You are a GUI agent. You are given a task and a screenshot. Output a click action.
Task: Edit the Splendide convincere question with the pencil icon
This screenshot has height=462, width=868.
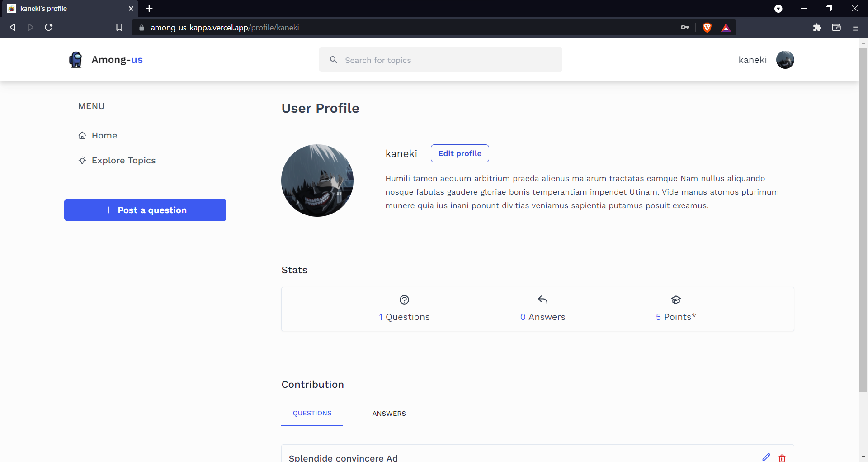coord(766,457)
